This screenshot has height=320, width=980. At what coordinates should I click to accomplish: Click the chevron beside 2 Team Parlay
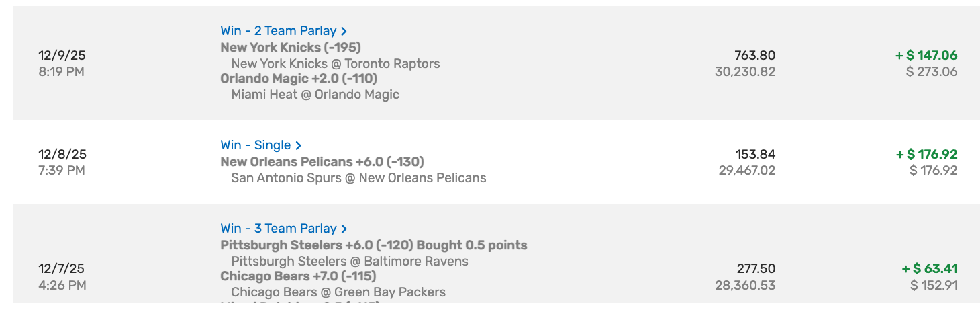tap(344, 31)
